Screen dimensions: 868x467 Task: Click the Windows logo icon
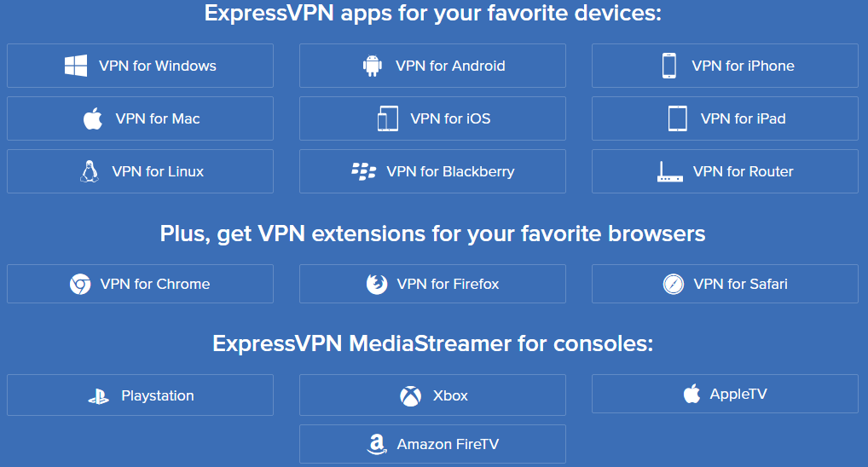pyautogui.click(x=76, y=66)
